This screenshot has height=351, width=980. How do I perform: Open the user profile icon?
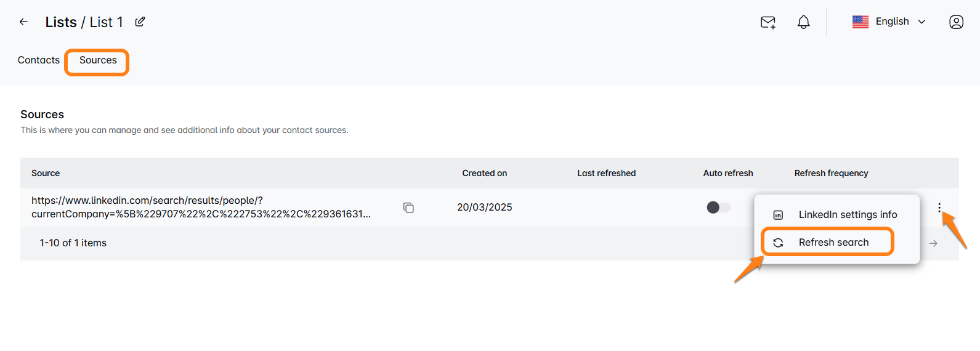956,22
